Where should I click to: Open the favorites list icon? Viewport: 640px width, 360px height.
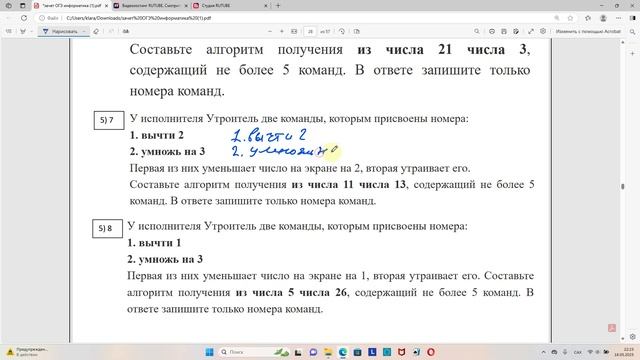tap(588, 18)
